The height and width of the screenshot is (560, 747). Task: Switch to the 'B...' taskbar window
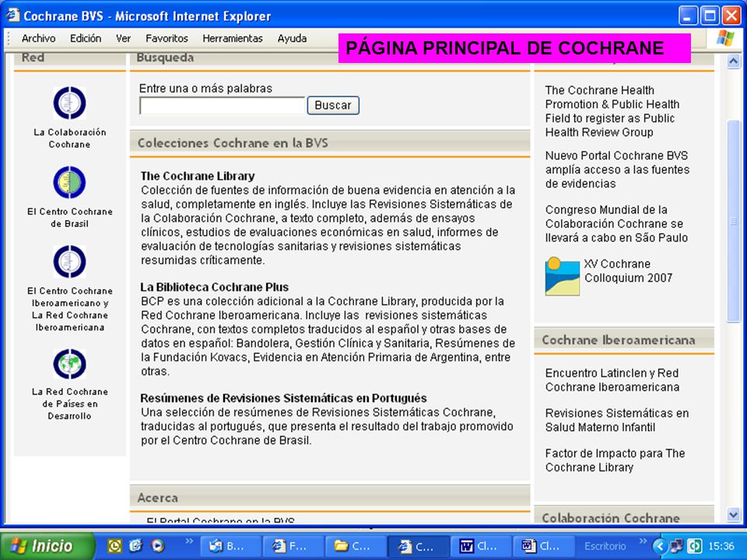230,546
